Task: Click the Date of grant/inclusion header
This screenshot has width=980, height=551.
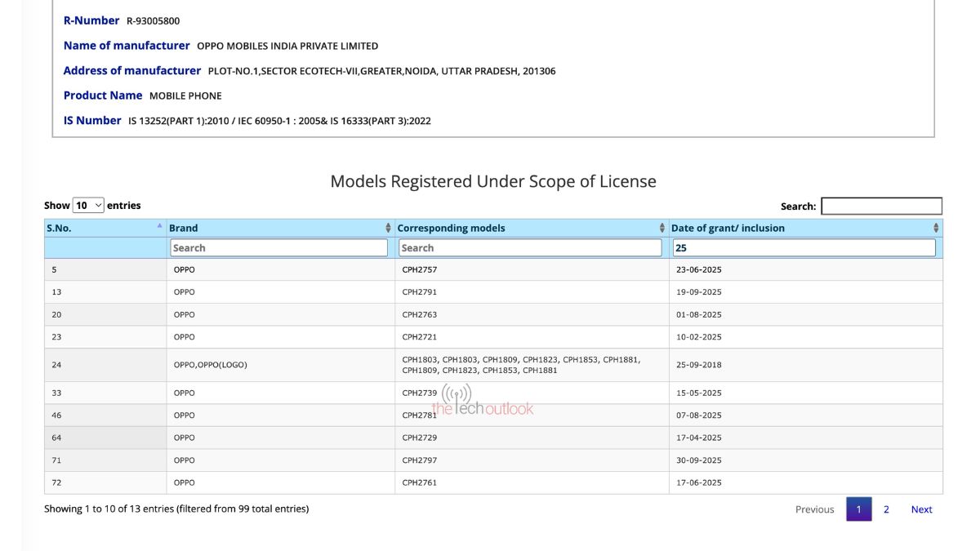Action: [727, 228]
